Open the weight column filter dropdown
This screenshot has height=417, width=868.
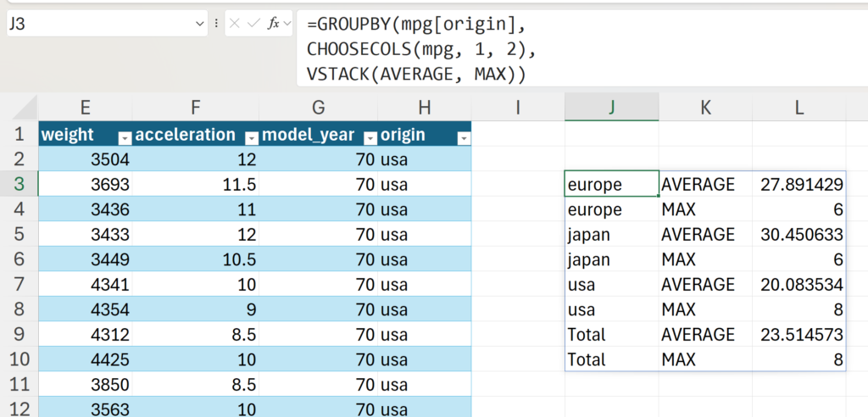pyautogui.click(x=125, y=137)
